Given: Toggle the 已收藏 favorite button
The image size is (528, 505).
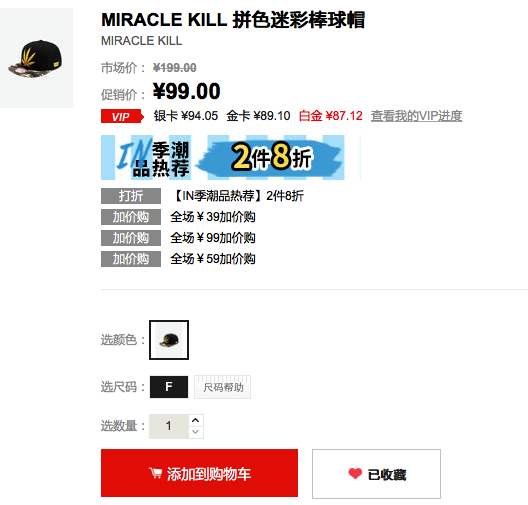Looking at the screenshot, I should tap(376, 474).
